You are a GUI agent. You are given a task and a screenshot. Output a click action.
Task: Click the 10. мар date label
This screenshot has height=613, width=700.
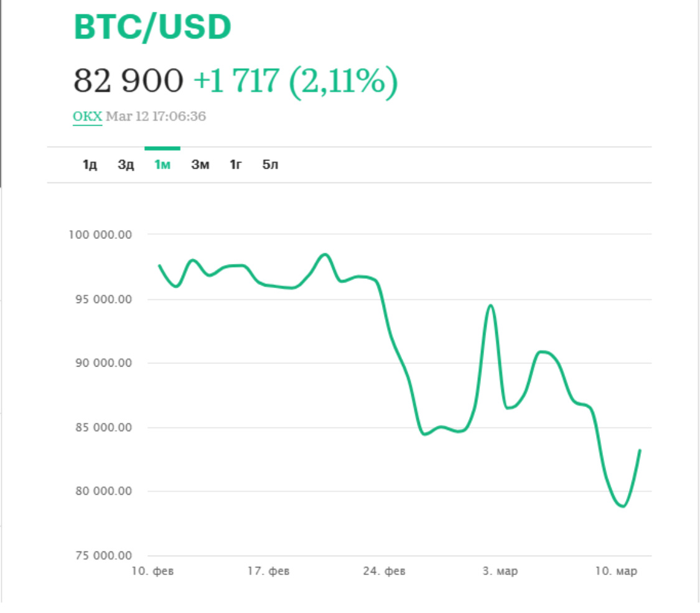tap(615, 571)
